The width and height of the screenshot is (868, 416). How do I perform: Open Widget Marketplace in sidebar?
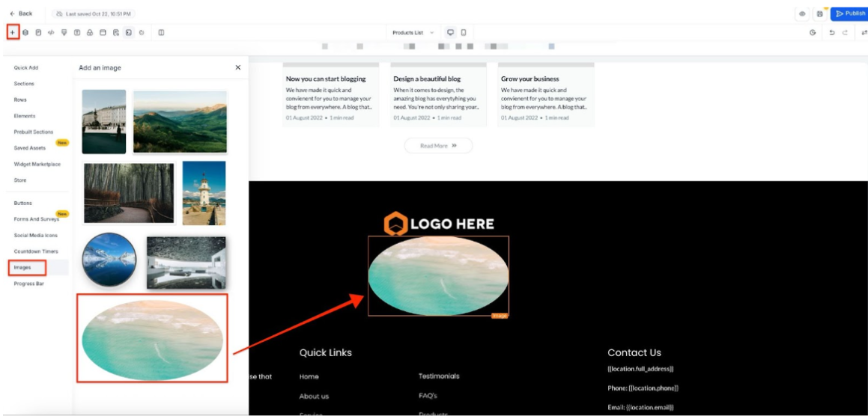[37, 164]
